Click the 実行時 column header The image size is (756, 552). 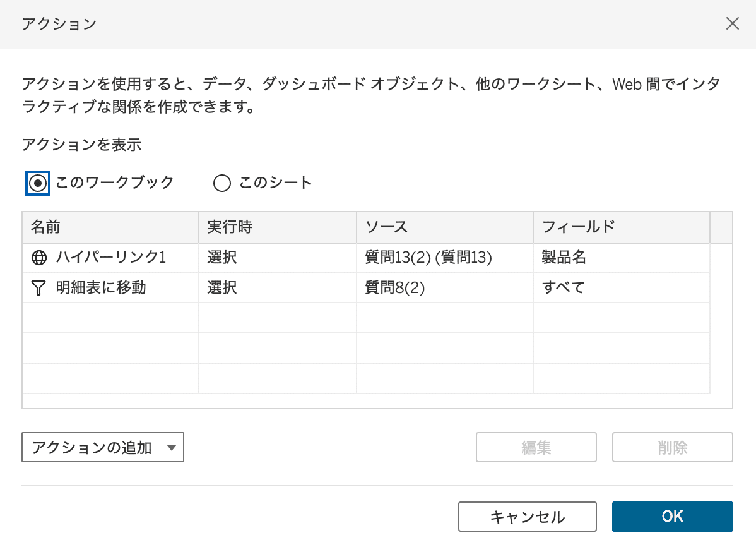[277, 227]
